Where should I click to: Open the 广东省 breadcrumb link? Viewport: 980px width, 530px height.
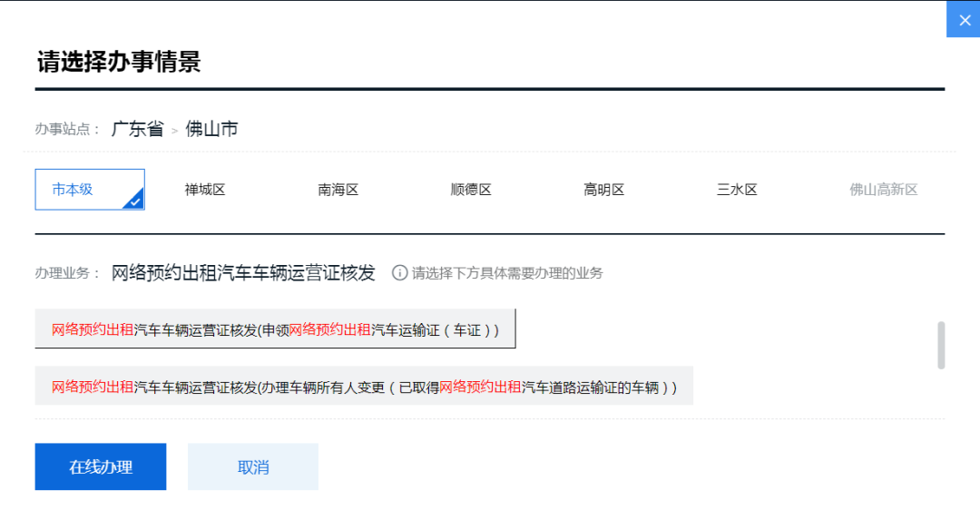(137, 128)
